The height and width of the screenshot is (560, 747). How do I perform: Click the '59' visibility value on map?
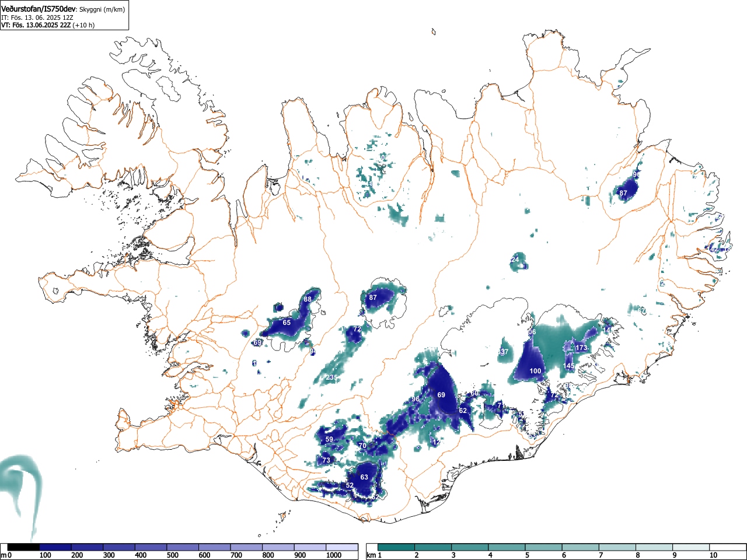(329, 440)
